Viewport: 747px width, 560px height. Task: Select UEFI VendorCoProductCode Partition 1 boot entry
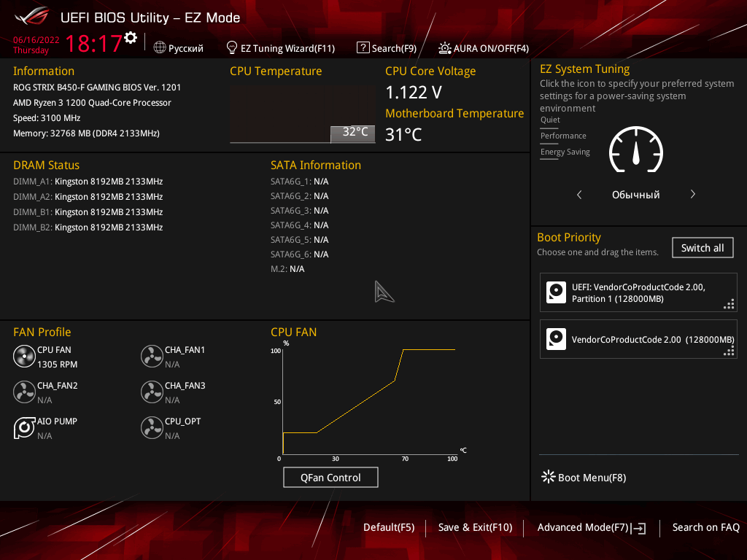pos(638,292)
